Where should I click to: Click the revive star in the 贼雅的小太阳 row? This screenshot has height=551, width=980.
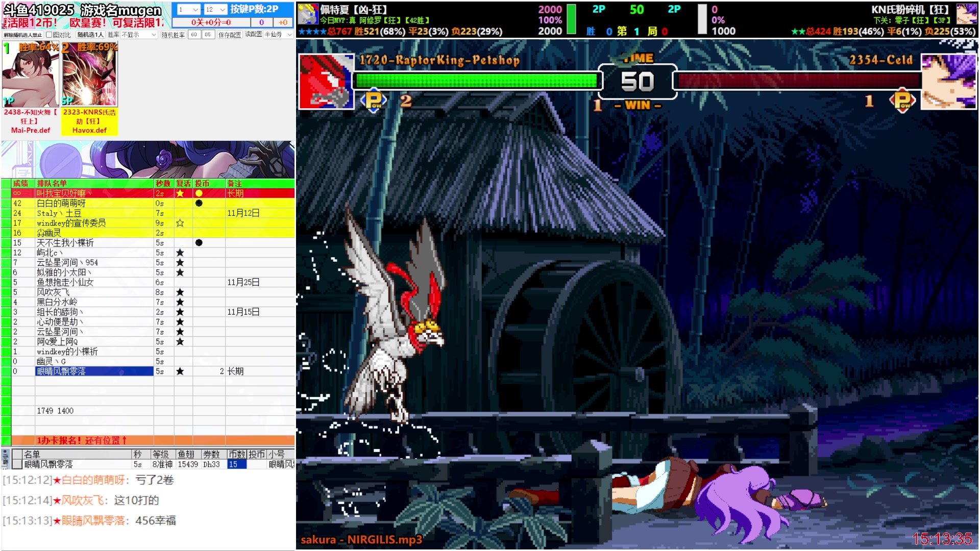tap(180, 272)
